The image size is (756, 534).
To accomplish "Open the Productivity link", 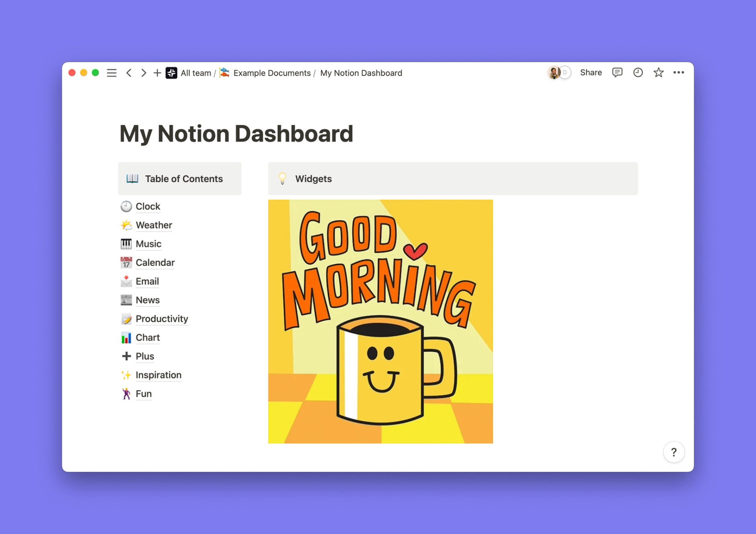I will [x=162, y=319].
